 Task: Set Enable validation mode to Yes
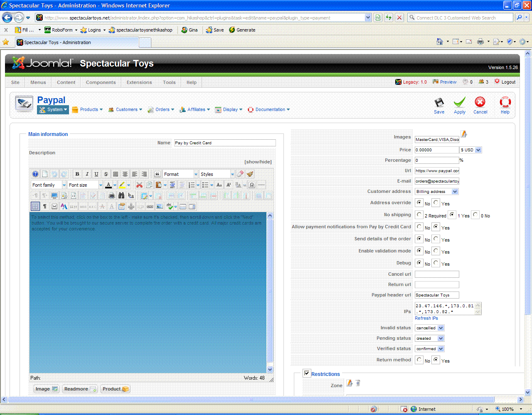pos(436,251)
